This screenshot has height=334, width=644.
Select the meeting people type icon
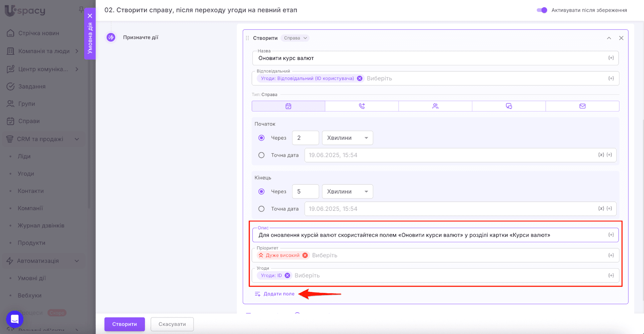coord(435,106)
